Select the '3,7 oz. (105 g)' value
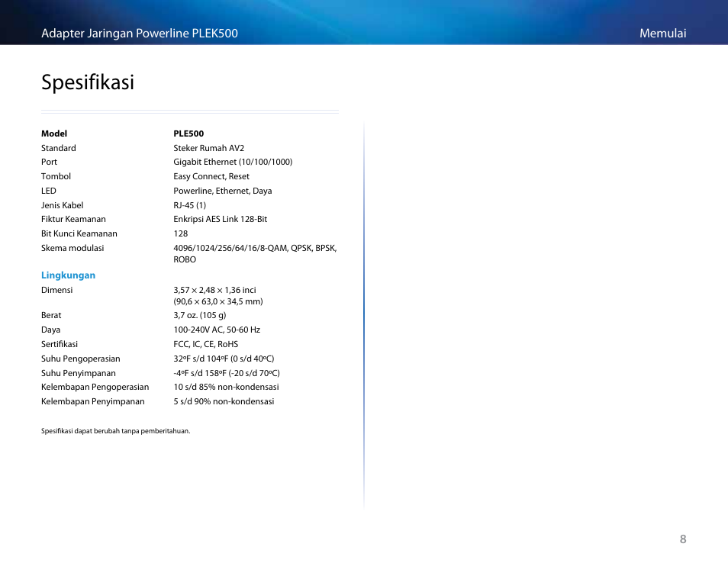 (x=200, y=315)
